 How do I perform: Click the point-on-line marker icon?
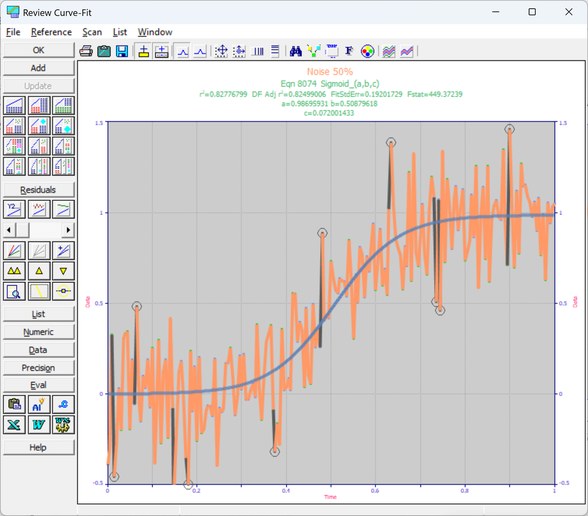pos(63,291)
